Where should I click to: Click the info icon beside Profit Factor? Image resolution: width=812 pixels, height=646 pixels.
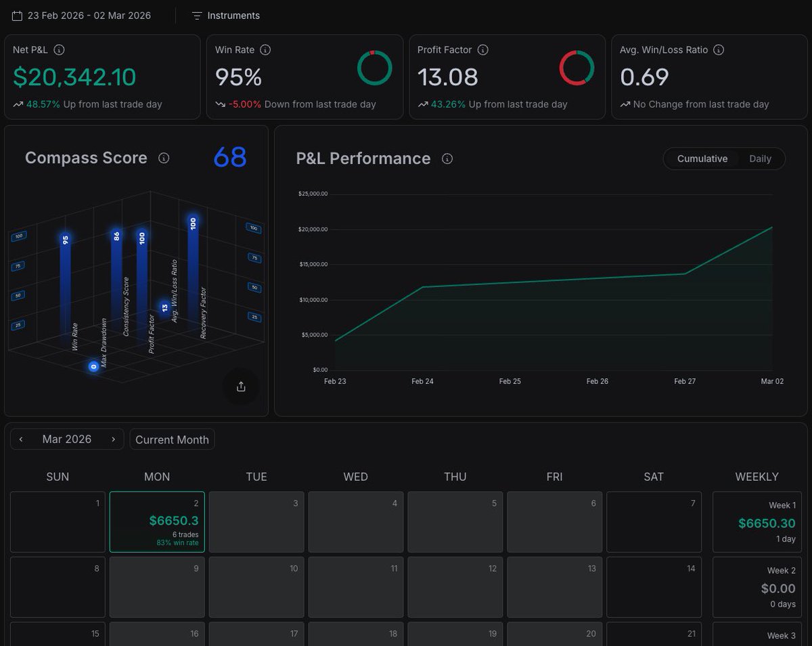(x=483, y=49)
